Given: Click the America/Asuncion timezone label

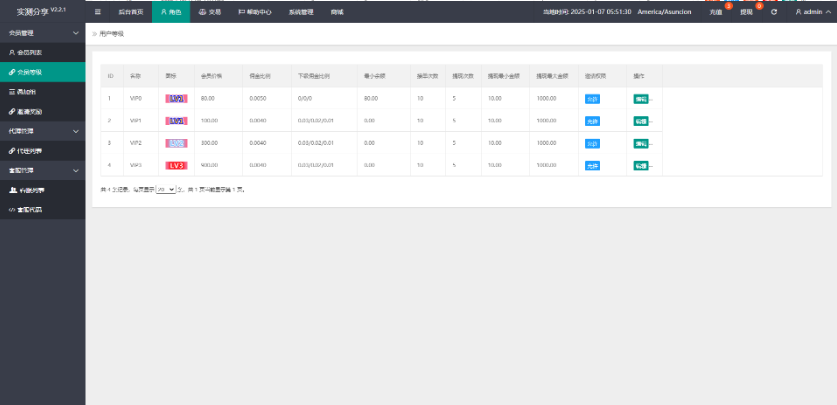Looking at the screenshot, I should (x=664, y=12).
